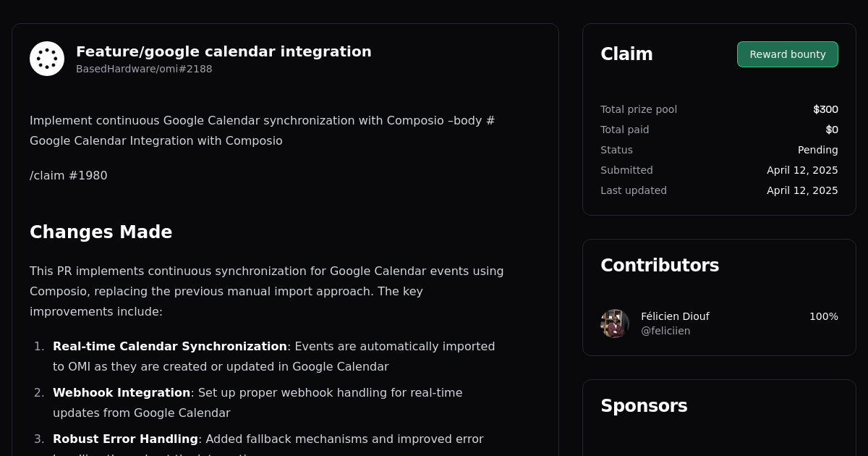Click the Changes Made heading

[101, 232]
